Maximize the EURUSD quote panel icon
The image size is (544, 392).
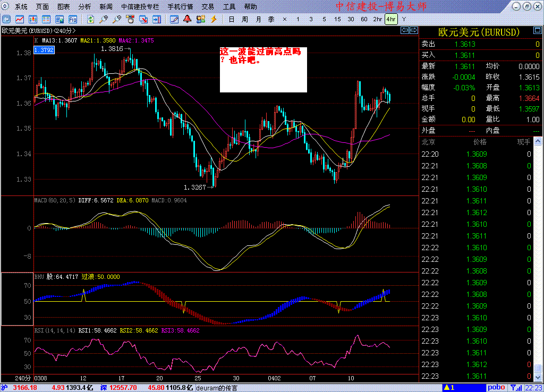538,30
